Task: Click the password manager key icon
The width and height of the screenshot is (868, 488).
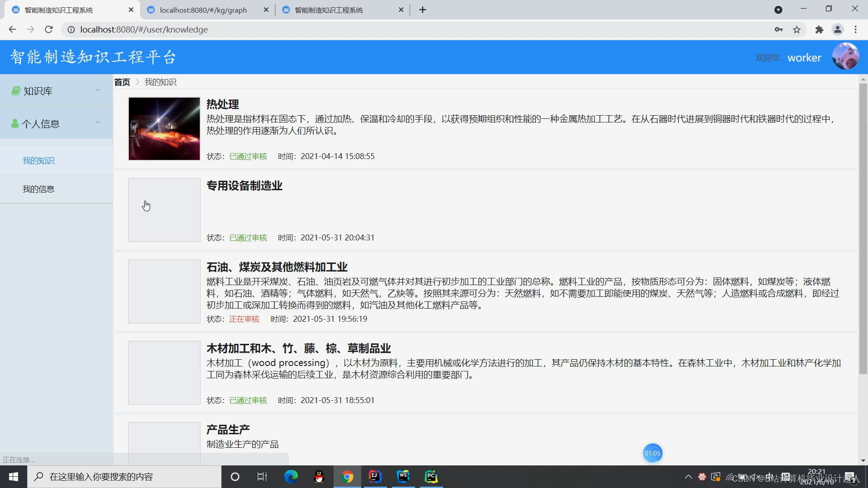Action: [779, 29]
